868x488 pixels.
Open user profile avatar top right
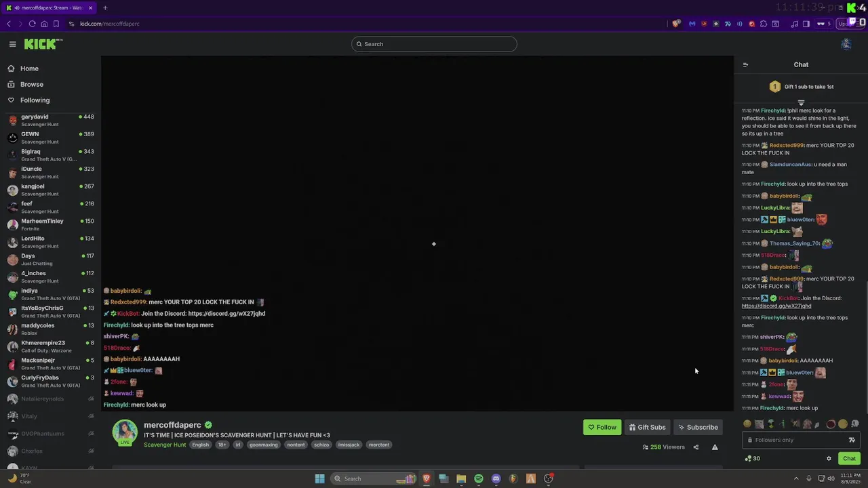(846, 44)
